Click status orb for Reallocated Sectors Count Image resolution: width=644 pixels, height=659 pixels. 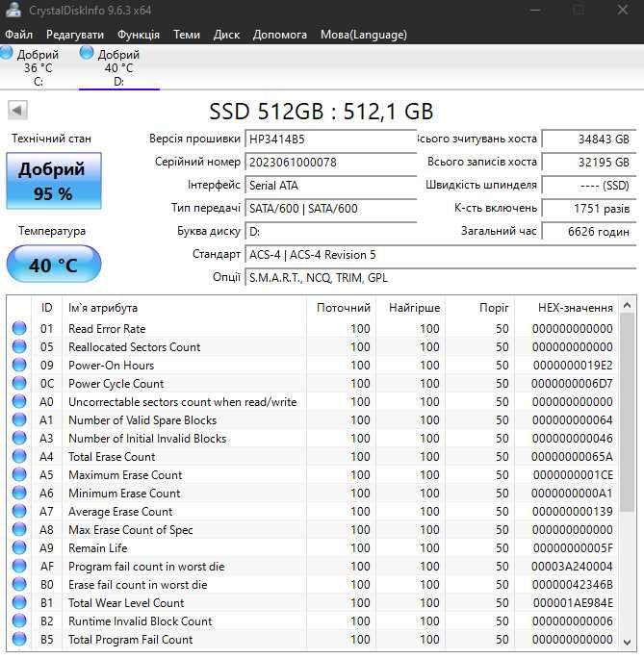(19, 346)
